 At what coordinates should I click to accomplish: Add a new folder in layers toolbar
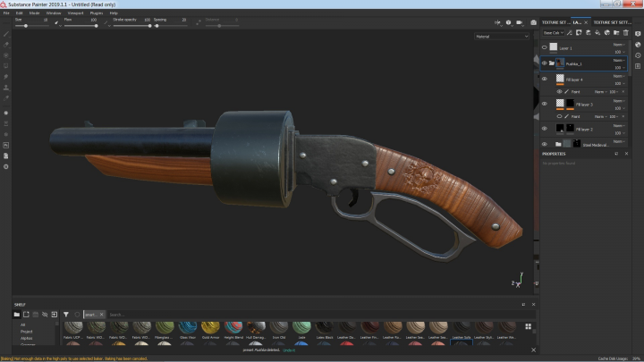click(616, 33)
